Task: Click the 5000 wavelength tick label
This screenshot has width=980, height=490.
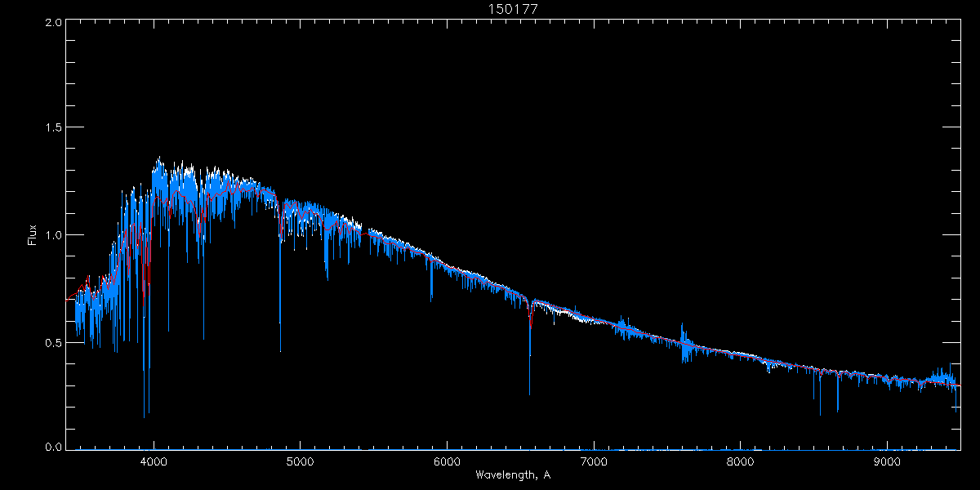Action: click(x=300, y=460)
